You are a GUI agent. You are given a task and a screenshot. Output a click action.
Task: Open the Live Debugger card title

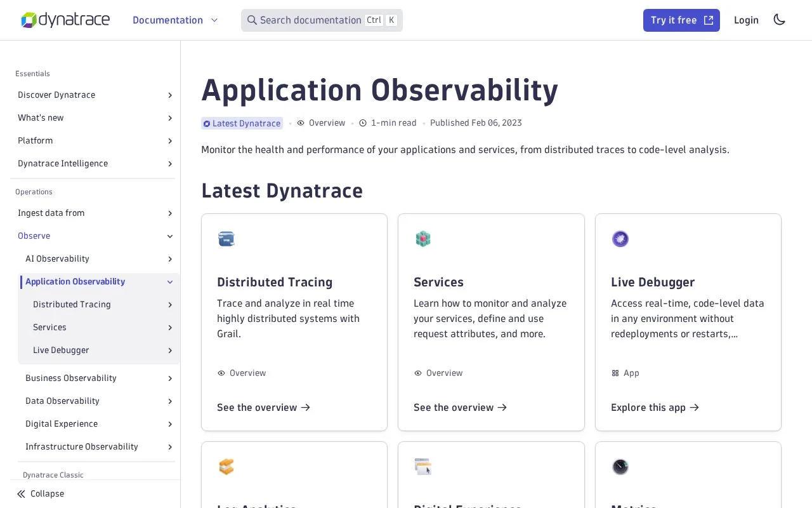(x=653, y=282)
